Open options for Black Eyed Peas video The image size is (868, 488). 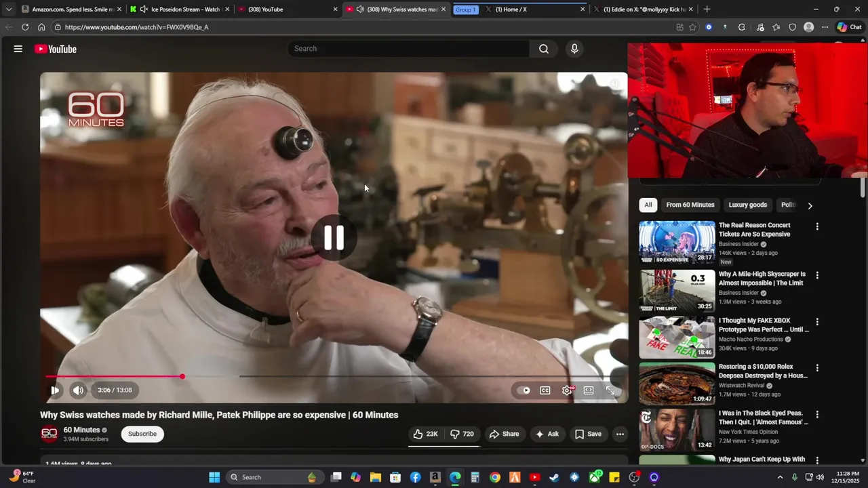coord(817,414)
